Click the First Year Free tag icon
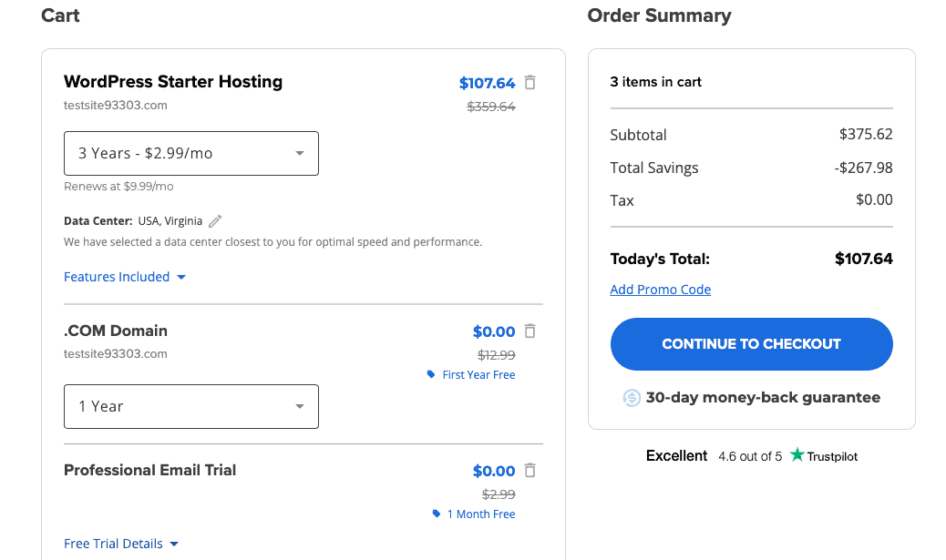Image resolution: width=946 pixels, height=560 pixels. point(431,375)
